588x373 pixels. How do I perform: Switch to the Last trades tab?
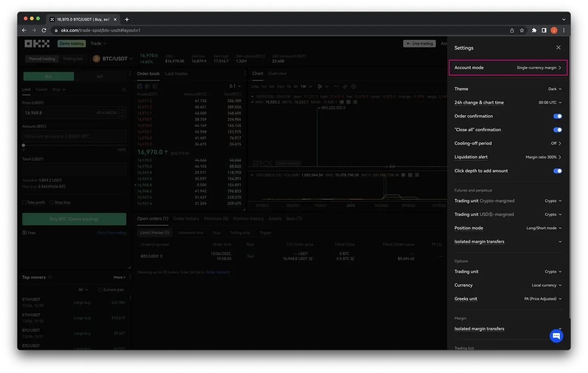coord(176,74)
